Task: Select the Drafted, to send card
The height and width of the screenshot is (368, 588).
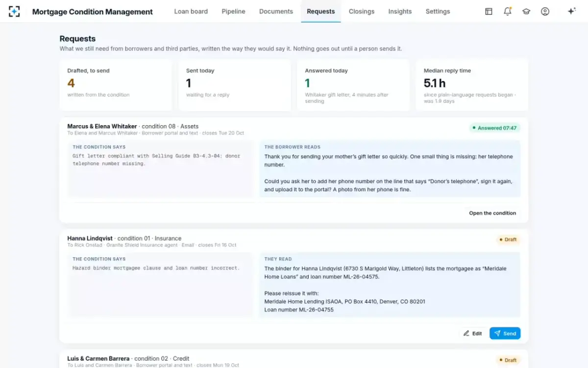Action: tap(116, 85)
